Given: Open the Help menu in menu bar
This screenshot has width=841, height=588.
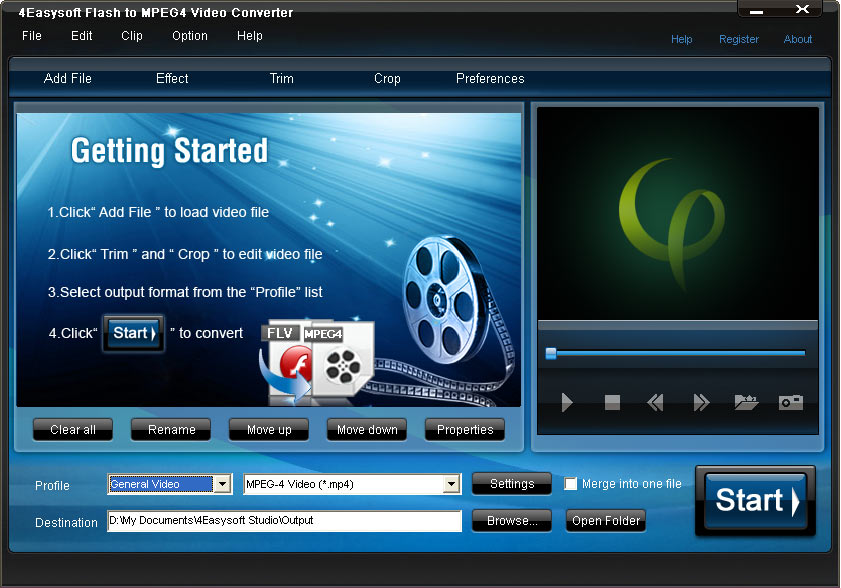Looking at the screenshot, I should click(250, 36).
